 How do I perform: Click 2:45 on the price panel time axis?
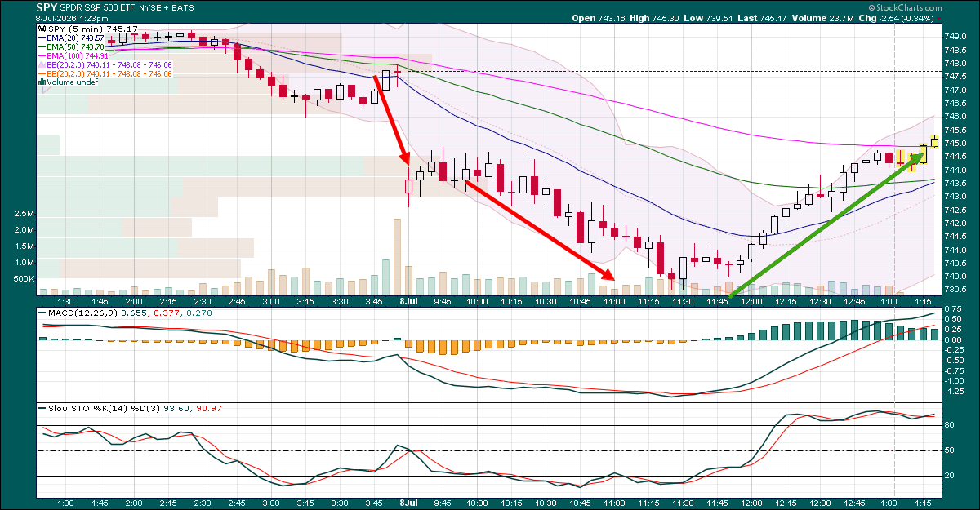[237, 300]
